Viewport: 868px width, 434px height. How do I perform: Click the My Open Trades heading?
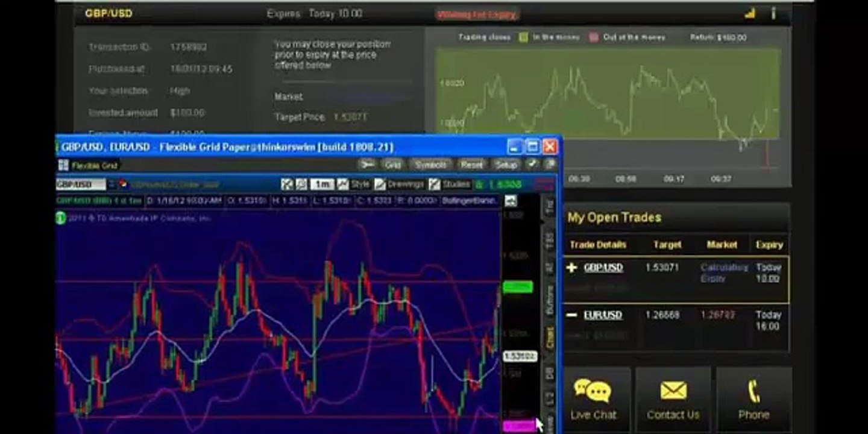(x=614, y=218)
